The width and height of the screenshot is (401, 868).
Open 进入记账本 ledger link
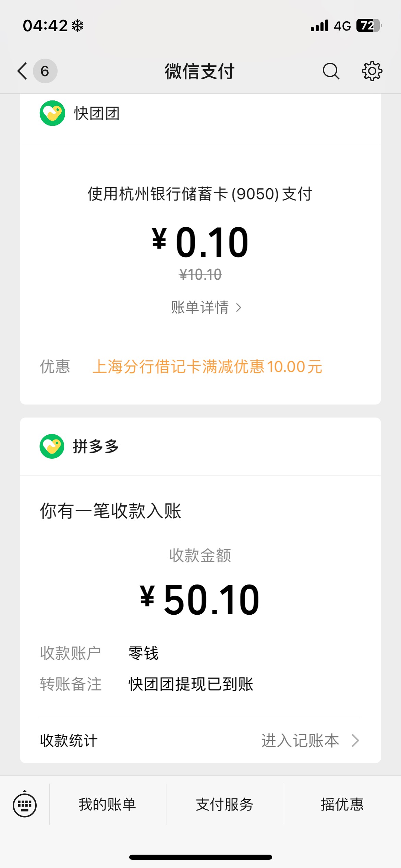(x=300, y=740)
